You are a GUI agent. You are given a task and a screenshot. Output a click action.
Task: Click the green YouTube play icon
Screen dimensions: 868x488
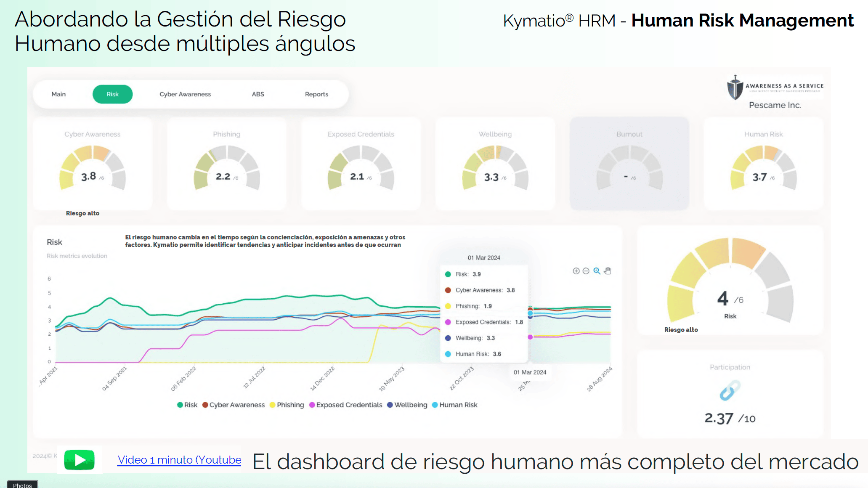click(x=79, y=460)
